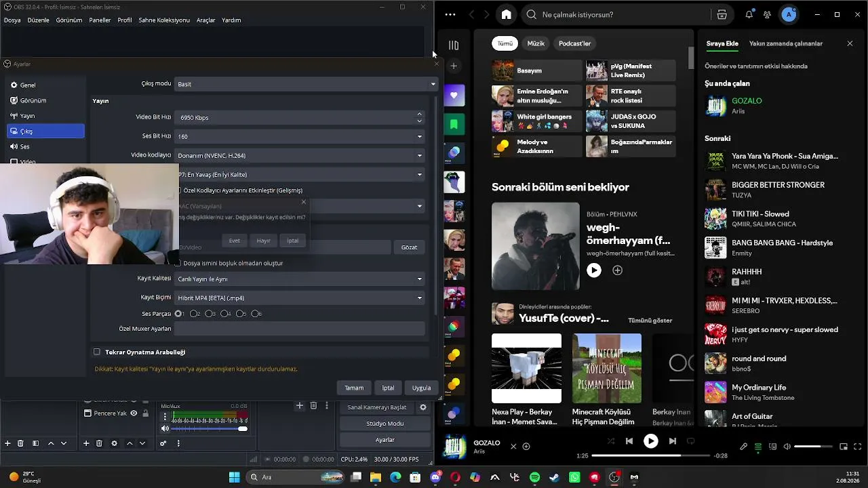
Task: Remove selected OBS scene trash icon
Action: [x=20, y=443]
